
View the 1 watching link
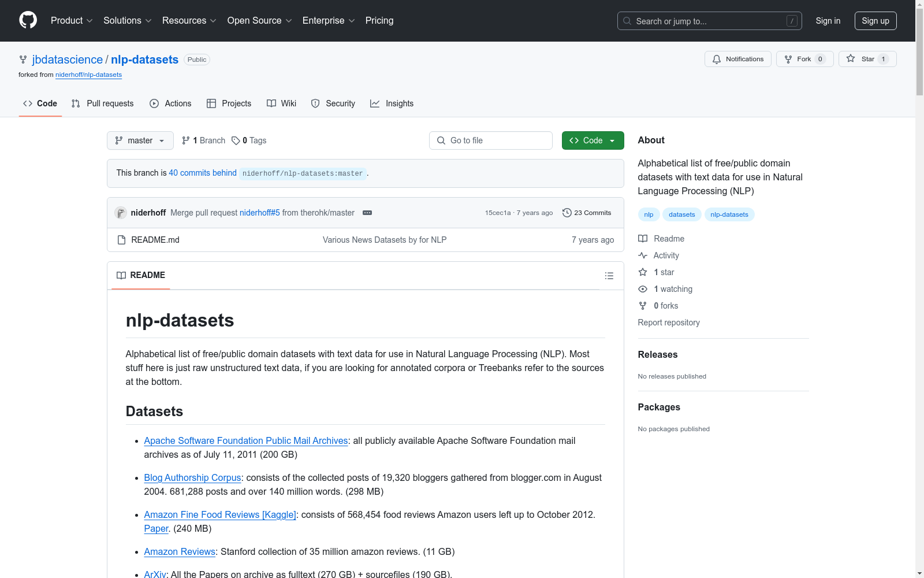pos(665,289)
